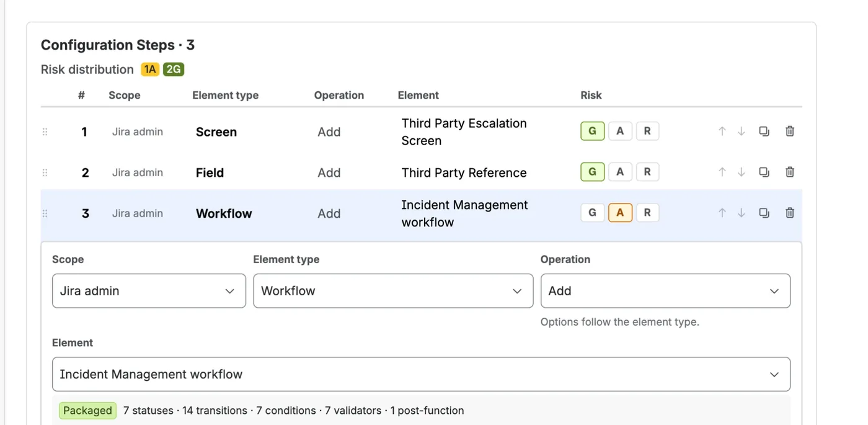Grab the drag handle of step 3
868x425 pixels.
tap(45, 213)
